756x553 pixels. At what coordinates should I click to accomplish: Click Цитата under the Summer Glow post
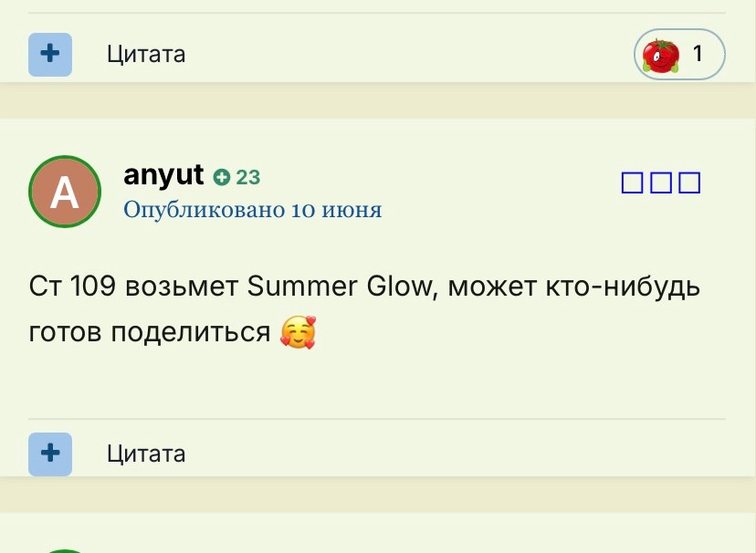click(x=146, y=454)
